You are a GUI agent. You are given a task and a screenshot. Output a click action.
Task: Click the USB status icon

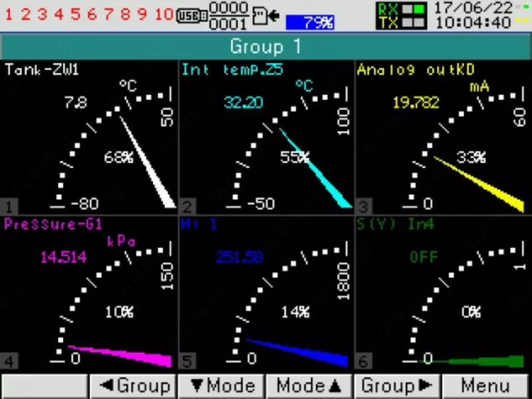point(192,15)
